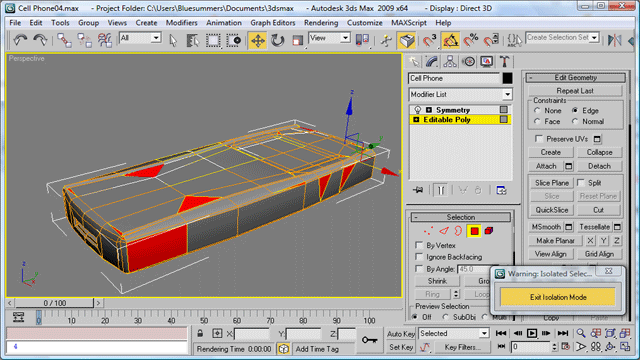Choose Vertex sub-object selection icon
640x360 pixels.
[x=428, y=231]
